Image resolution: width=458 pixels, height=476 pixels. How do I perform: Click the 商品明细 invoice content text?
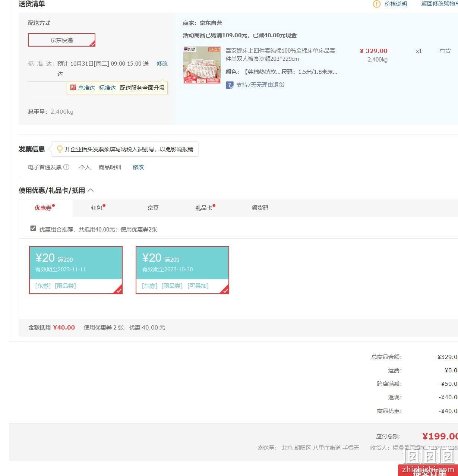pos(110,167)
